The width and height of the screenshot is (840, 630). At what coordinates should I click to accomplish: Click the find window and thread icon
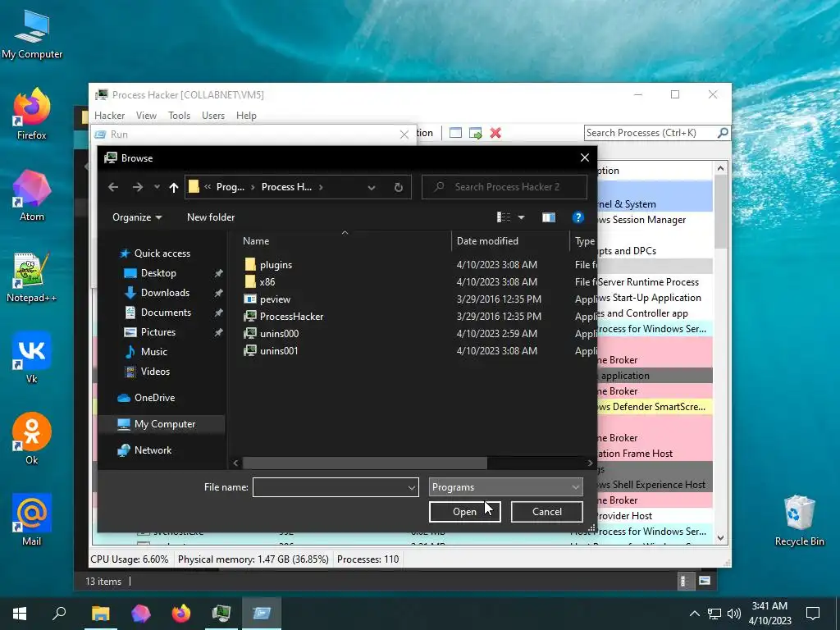pos(475,133)
